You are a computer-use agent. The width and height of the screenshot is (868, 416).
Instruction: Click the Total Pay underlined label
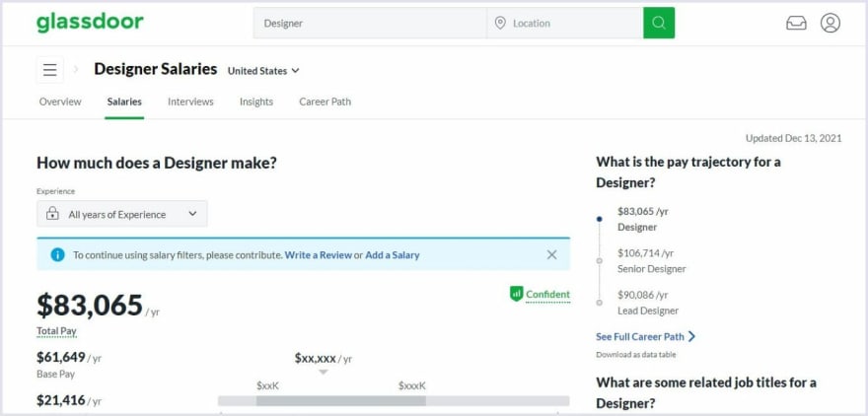[x=56, y=331]
